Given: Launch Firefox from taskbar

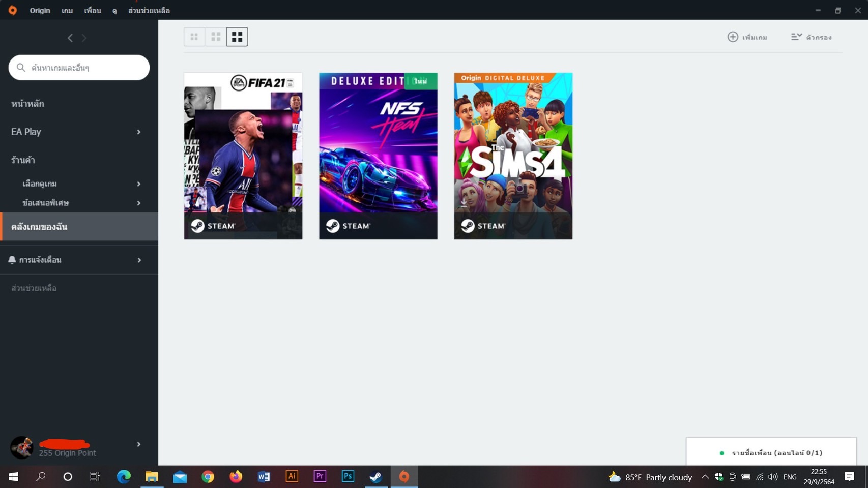Looking at the screenshot, I should [x=236, y=477].
